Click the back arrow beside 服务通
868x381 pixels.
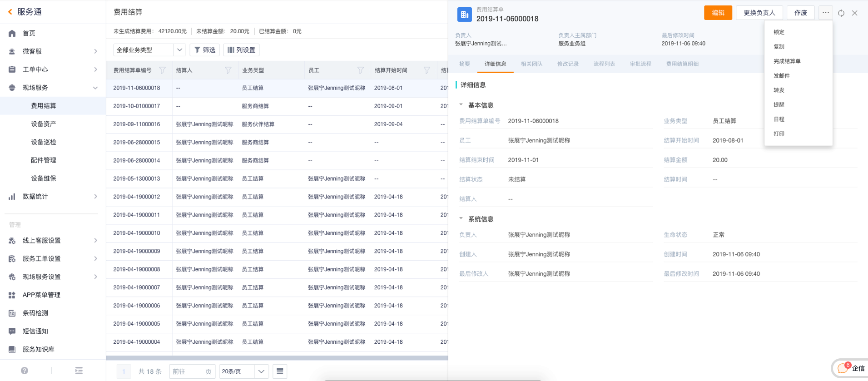[10, 12]
